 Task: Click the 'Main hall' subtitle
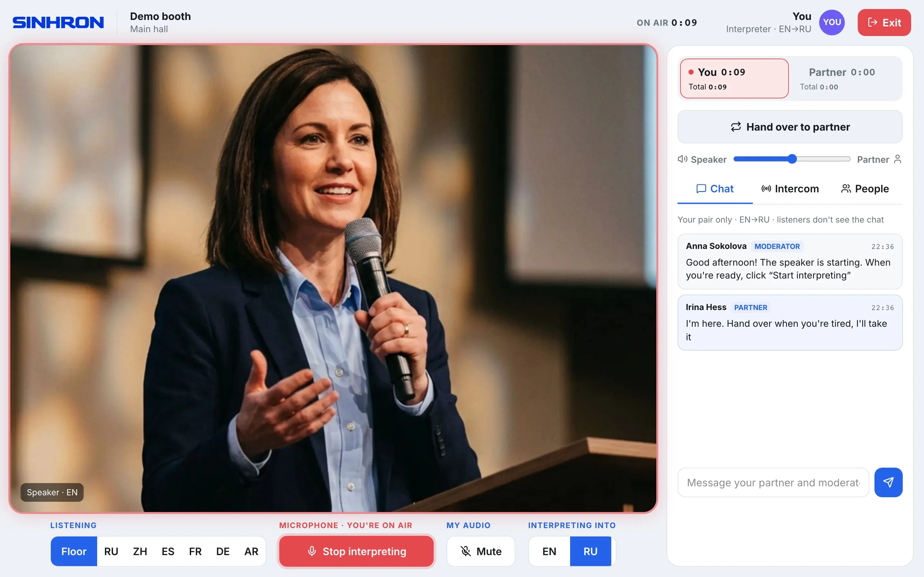[149, 29]
